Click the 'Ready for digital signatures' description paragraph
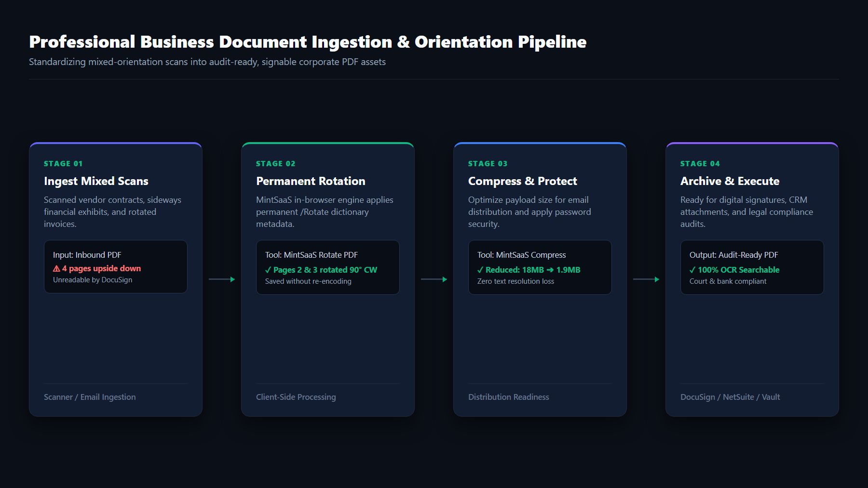 [x=746, y=212]
